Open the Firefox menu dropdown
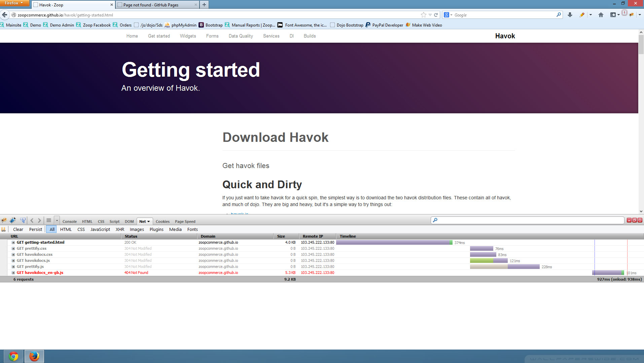Screen dimensions: 644x363 (x=14, y=3)
